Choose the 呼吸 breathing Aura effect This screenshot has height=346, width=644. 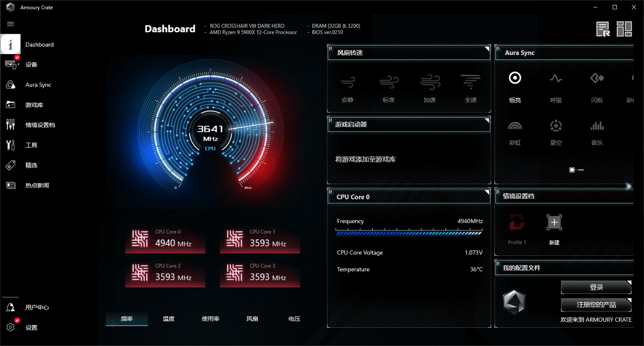pyautogui.click(x=556, y=79)
